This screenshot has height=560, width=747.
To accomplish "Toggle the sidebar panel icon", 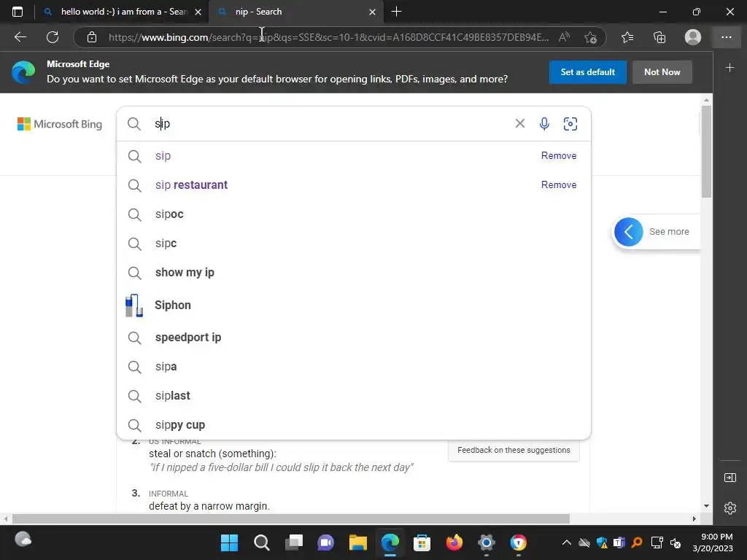I will coord(729,478).
